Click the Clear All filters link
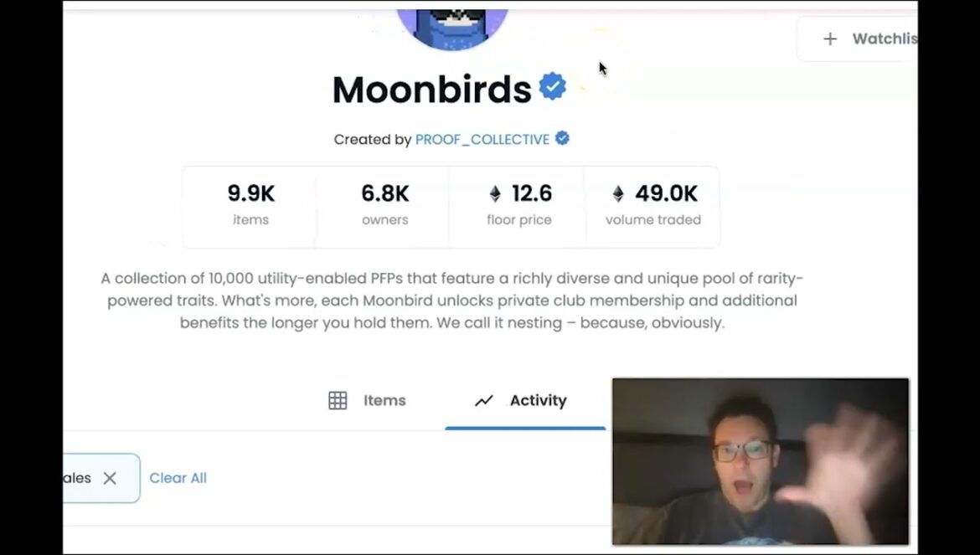 click(x=178, y=478)
